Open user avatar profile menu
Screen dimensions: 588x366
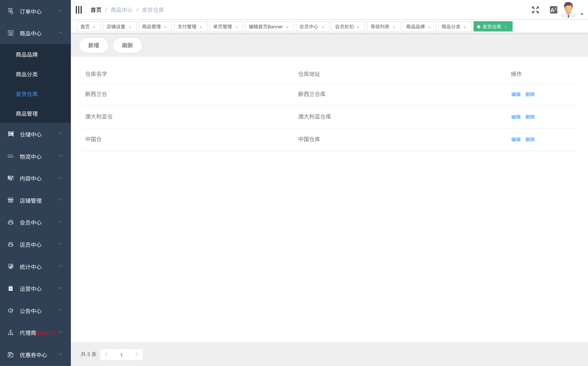pos(568,10)
